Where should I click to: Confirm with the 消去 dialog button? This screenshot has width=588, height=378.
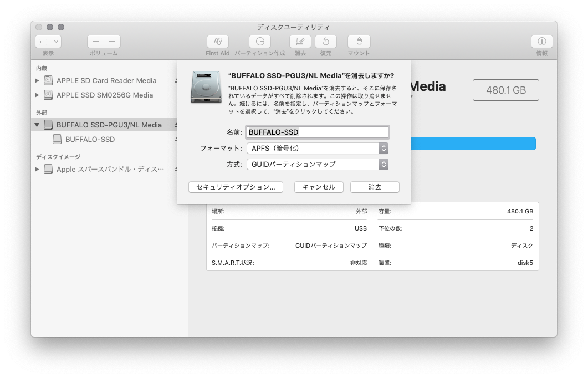pyautogui.click(x=375, y=187)
